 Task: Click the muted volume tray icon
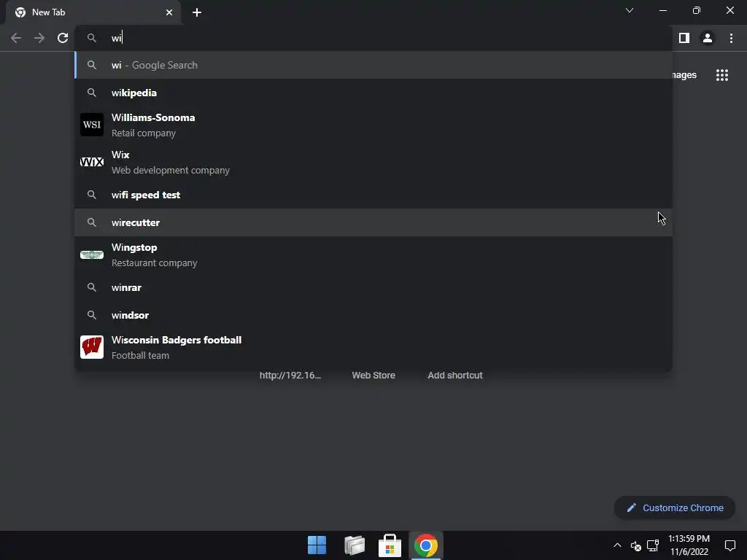click(635, 545)
